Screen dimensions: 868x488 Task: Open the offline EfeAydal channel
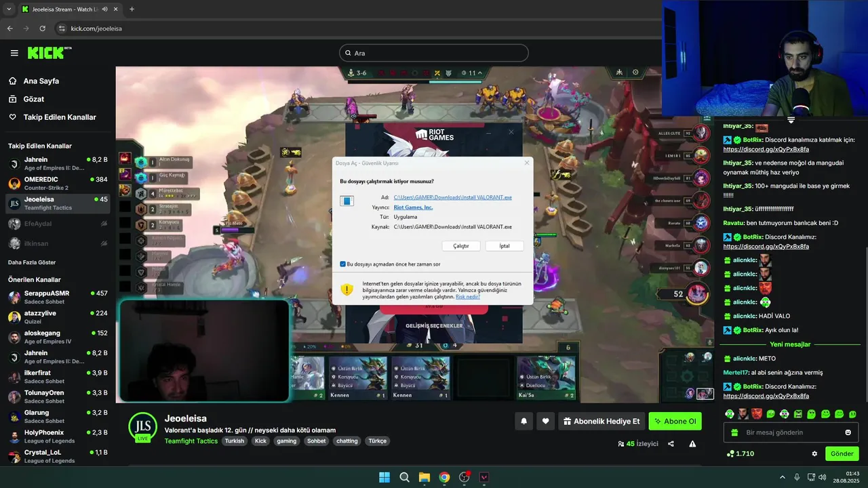tap(58, 223)
